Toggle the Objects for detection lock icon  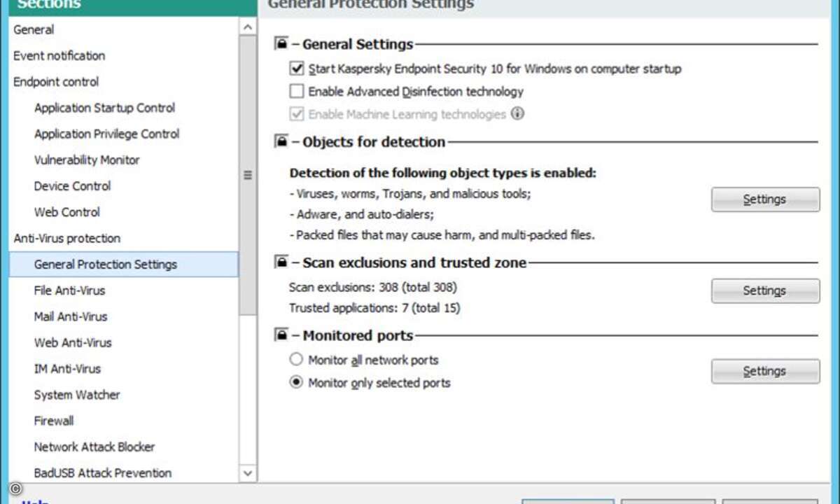[281, 142]
